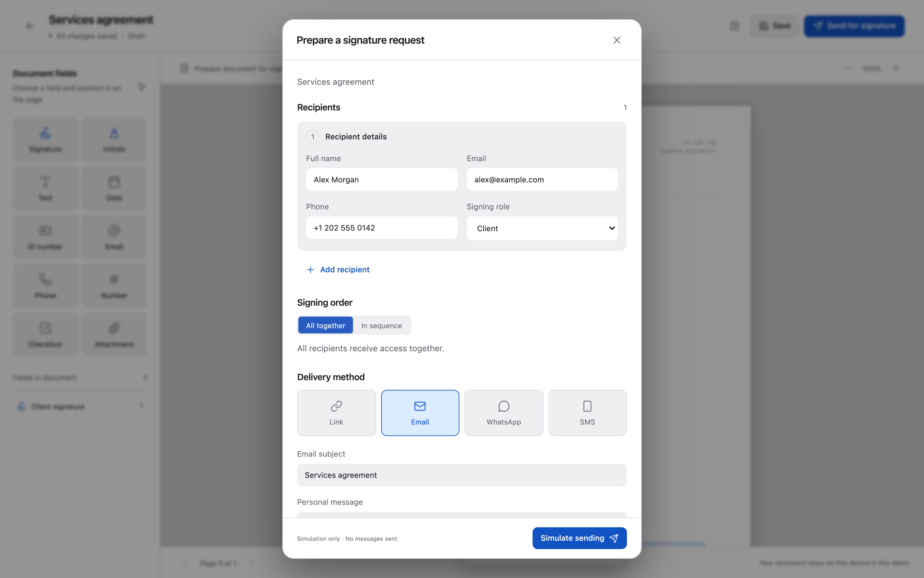Select the Email field tool in sidebar
The height and width of the screenshot is (578, 924).
tap(114, 237)
